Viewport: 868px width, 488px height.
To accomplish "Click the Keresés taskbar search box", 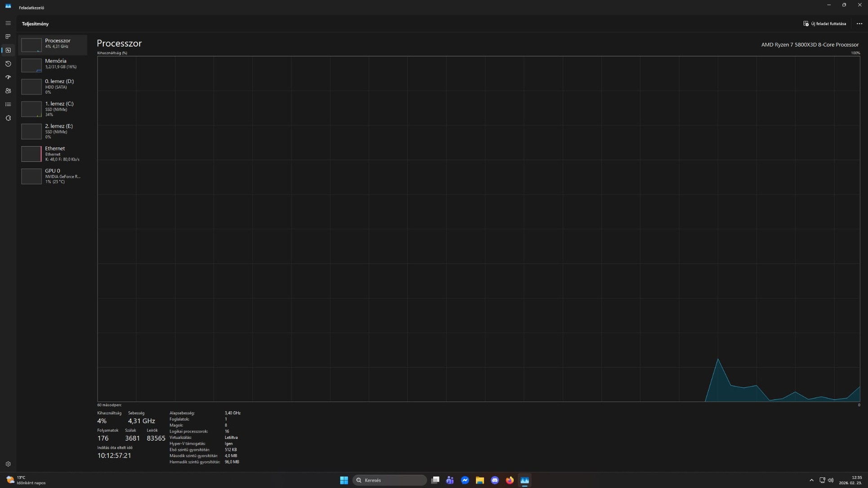I will 389,480.
